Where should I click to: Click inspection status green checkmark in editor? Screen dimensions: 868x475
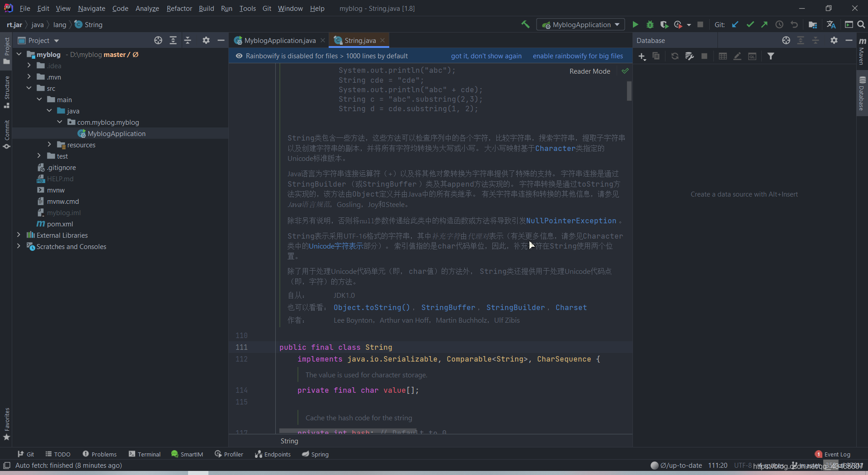pyautogui.click(x=625, y=71)
